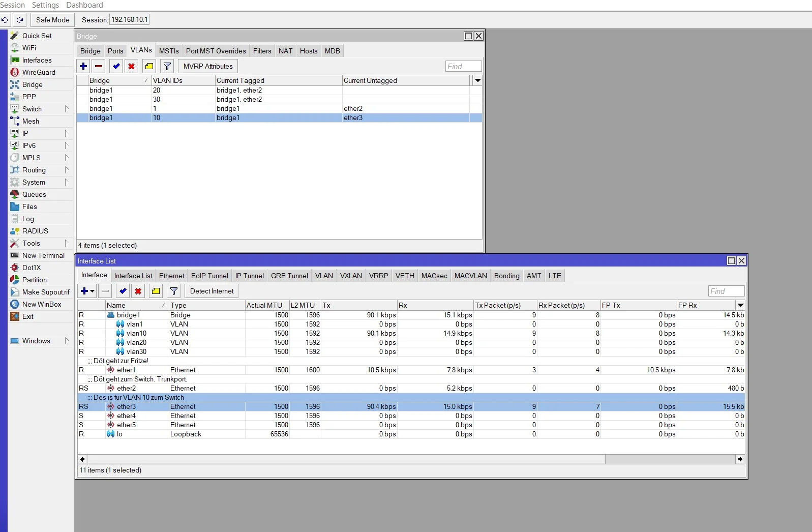Expand the Tools submenu
The width and height of the screenshot is (812, 532).
pyautogui.click(x=67, y=243)
